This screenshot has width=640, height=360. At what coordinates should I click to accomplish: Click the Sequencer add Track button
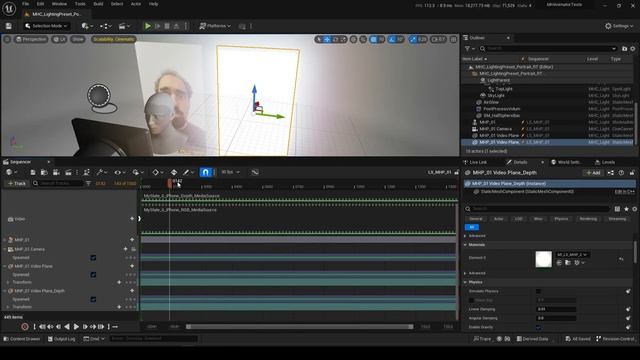(x=16, y=184)
